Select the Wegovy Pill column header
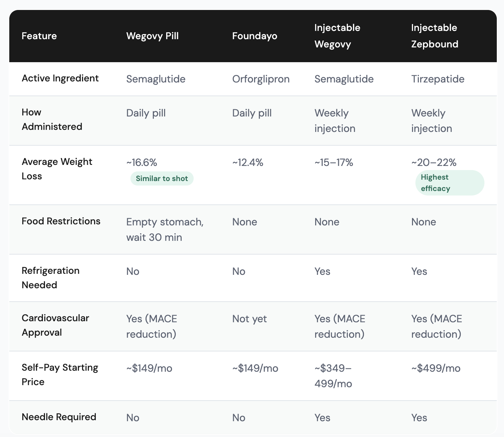 152,36
